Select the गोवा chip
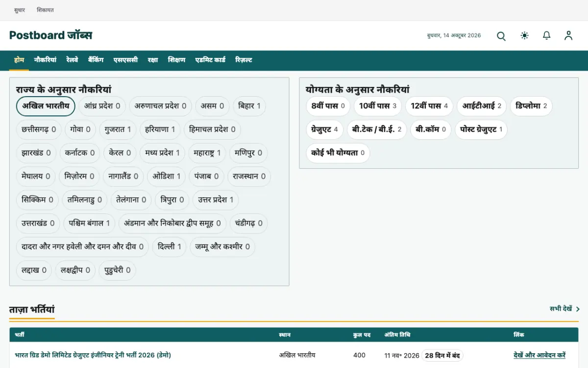This screenshot has width=588, height=368. 80,130
